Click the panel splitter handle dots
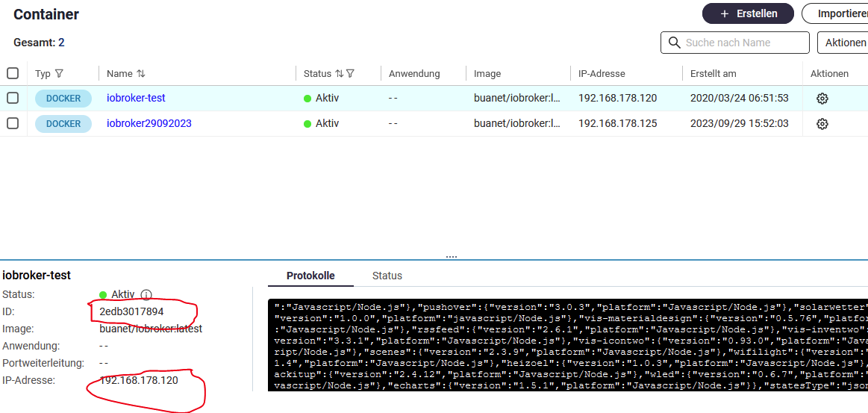 (451, 257)
